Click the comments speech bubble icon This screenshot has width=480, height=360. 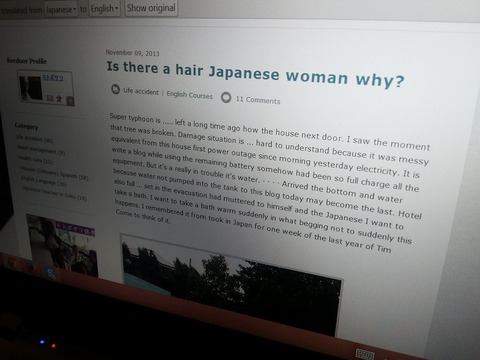[226, 97]
